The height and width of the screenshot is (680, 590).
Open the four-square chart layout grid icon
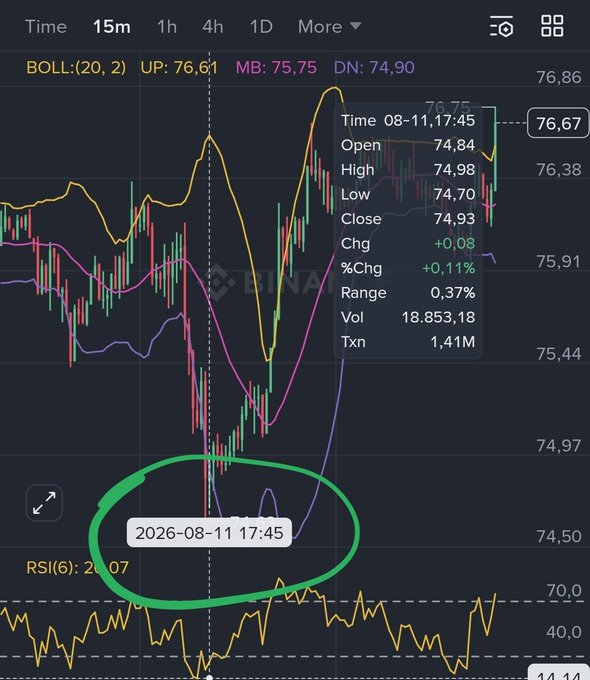click(x=552, y=26)
